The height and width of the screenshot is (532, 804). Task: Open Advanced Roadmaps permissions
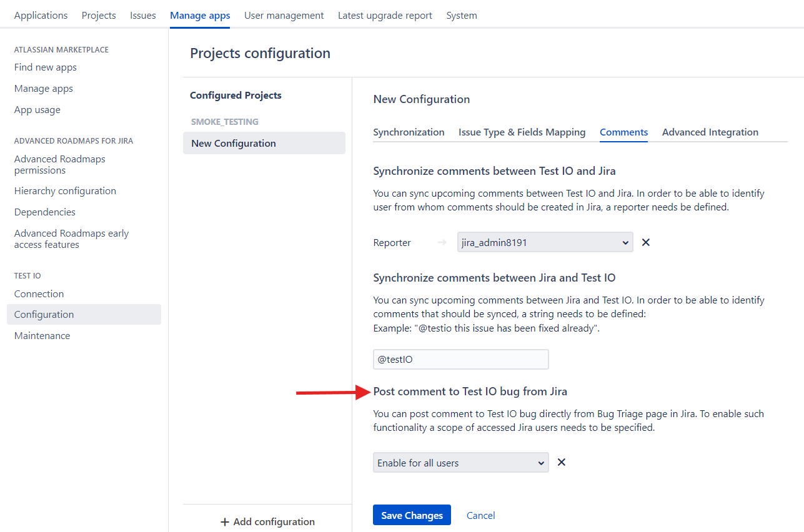click(x=60, y=165)
